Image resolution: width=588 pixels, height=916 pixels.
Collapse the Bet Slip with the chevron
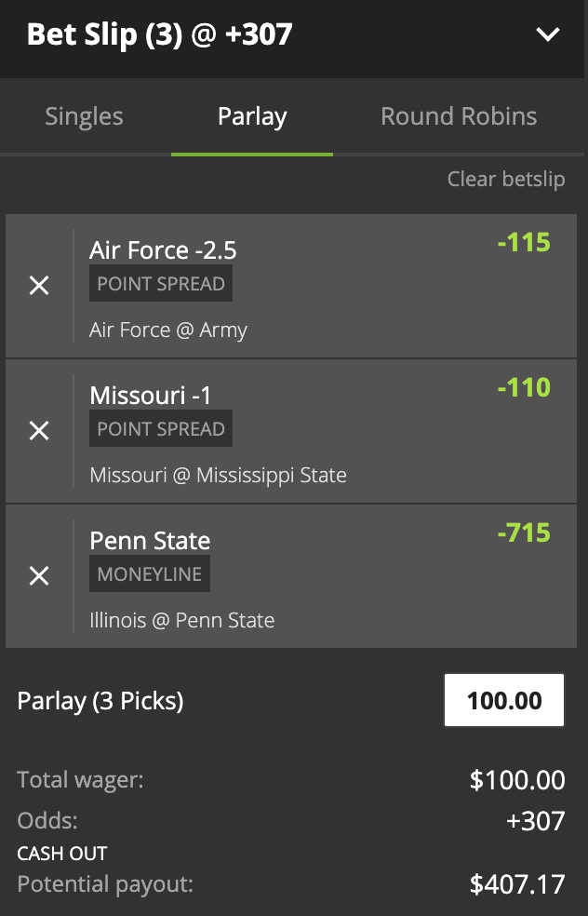pyautogui.click(x=548, y=35)
